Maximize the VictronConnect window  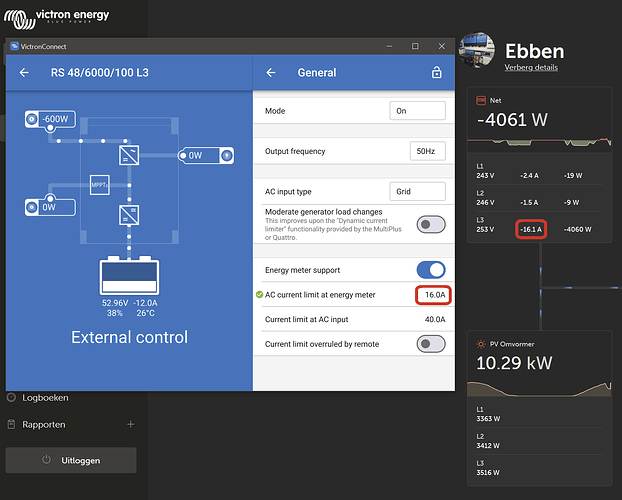coord(415,46)
